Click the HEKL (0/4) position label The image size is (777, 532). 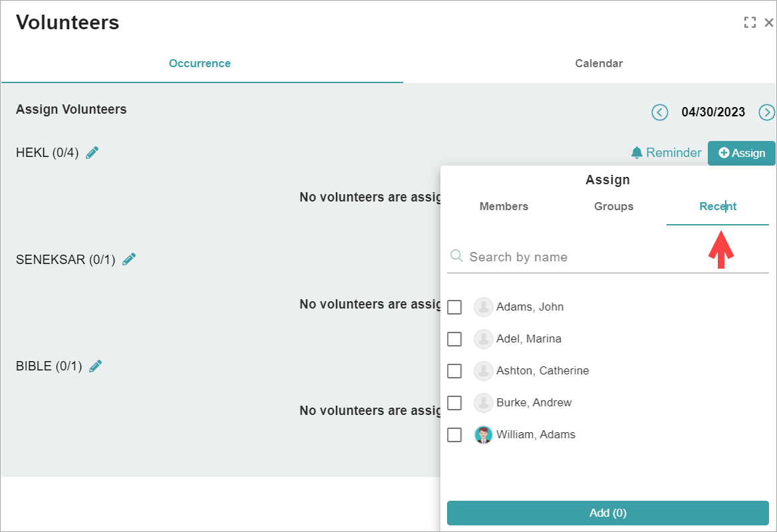tap(47, 152)
